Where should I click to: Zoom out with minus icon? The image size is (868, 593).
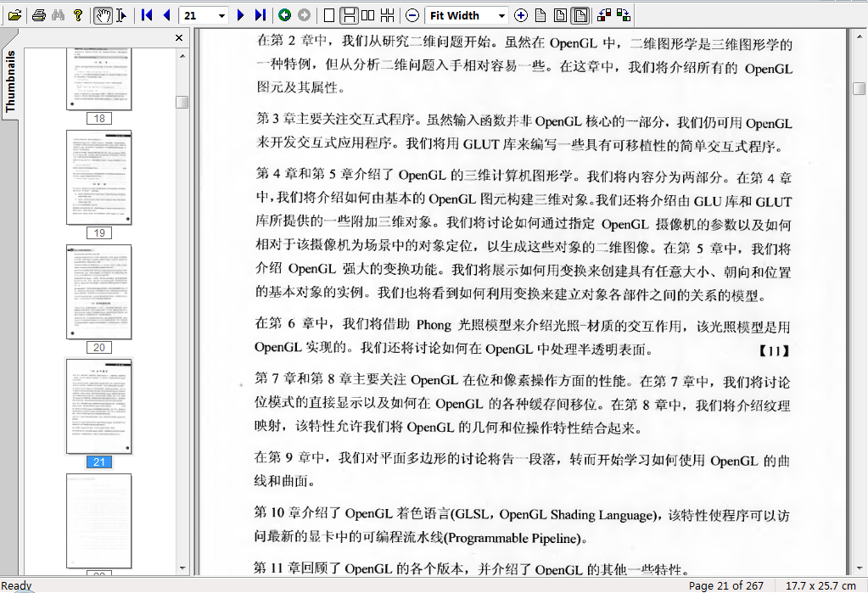(x=412, y=15)
